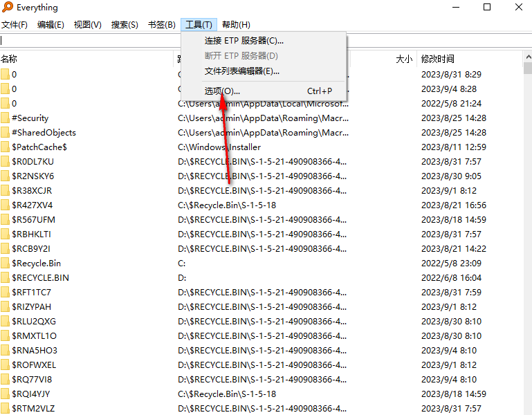Screen dimensions: 532x415
Task: Click modified time 2023/8/31 8:29
Action: point(451,74)
